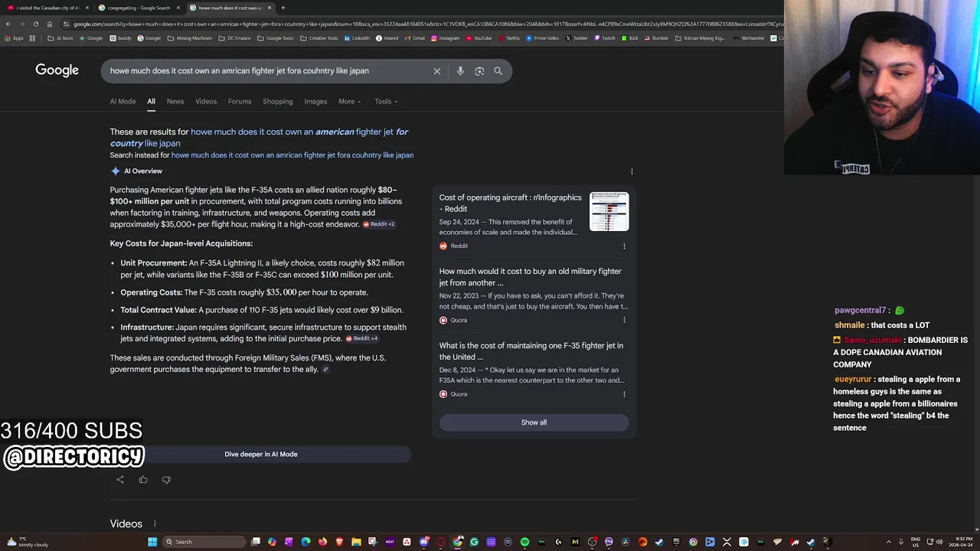
Task: Start a voice search with the microphone icon
Action: click(460, 71)
